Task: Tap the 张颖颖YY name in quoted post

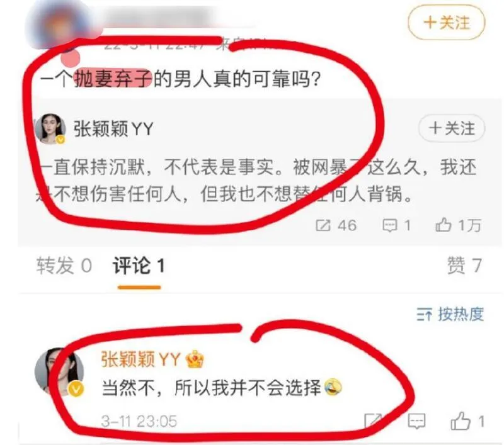Action: click(x=113, y=129)
